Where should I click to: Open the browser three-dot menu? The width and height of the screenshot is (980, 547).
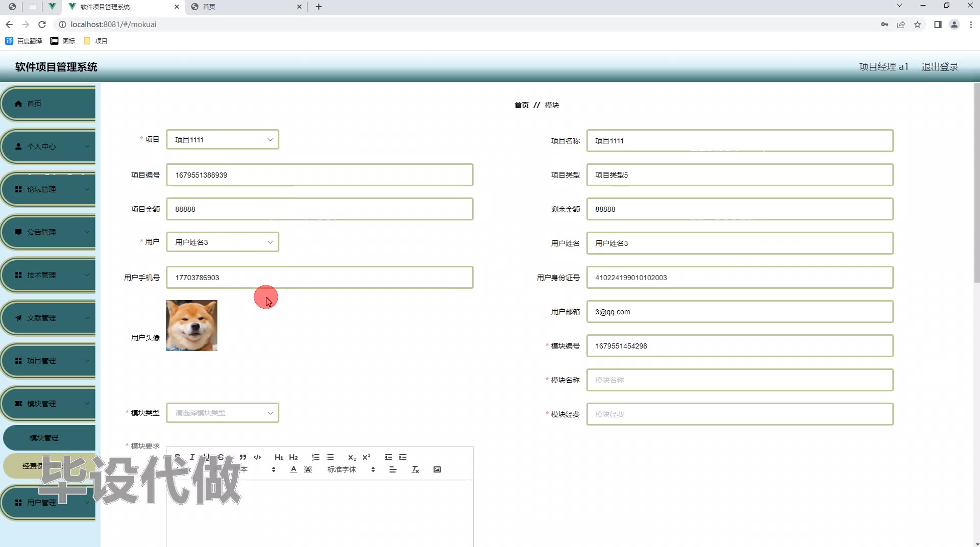(x=971, y=24)
